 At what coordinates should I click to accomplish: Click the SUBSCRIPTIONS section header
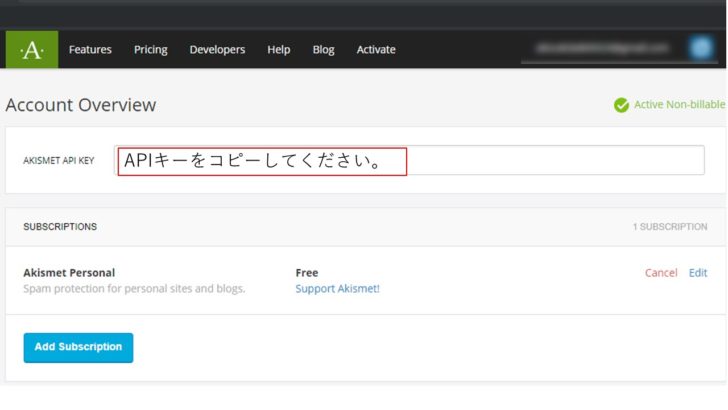(x=60, y=227)
